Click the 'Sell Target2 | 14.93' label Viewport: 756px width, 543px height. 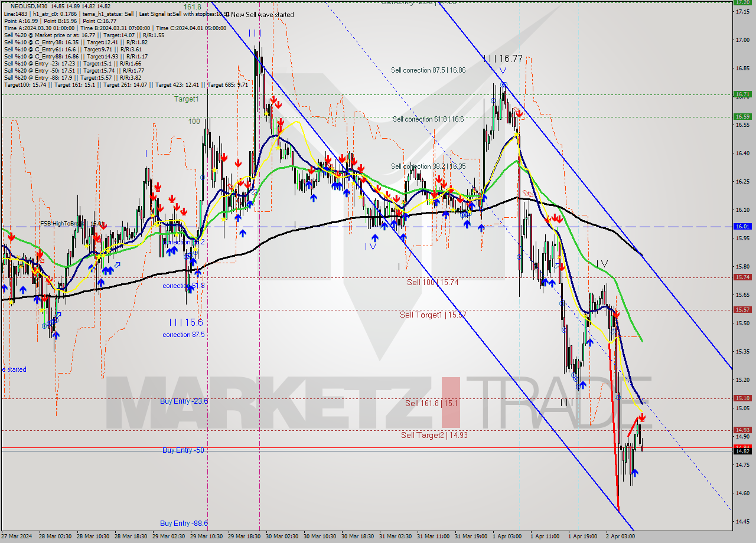pyautogui.click(x=434, y=435)
